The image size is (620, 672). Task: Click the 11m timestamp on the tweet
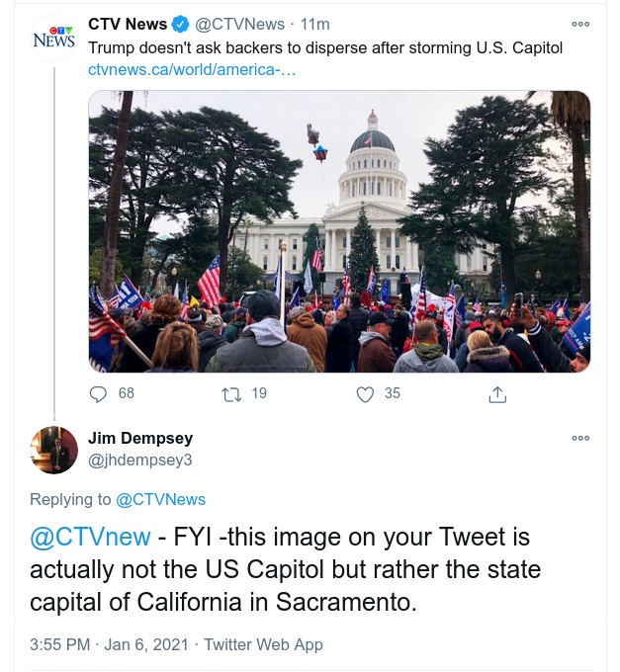pyautogui.click(x=315, y=25)
